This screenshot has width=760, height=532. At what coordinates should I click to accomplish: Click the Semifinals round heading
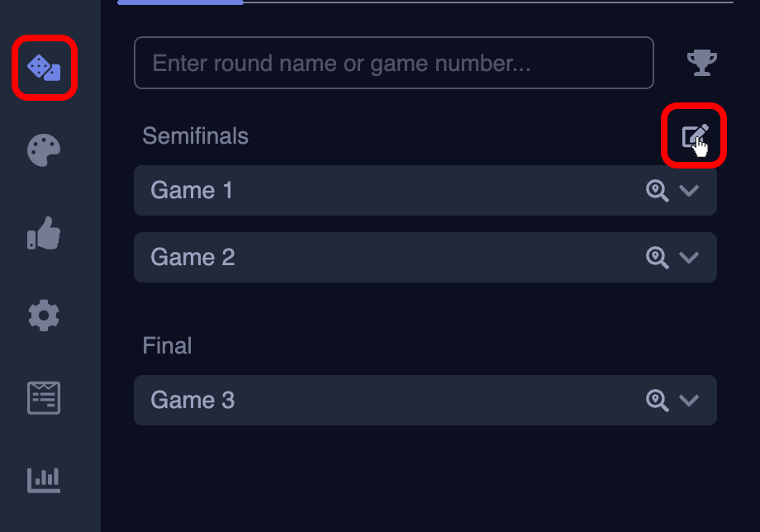(x=195, y=135)
